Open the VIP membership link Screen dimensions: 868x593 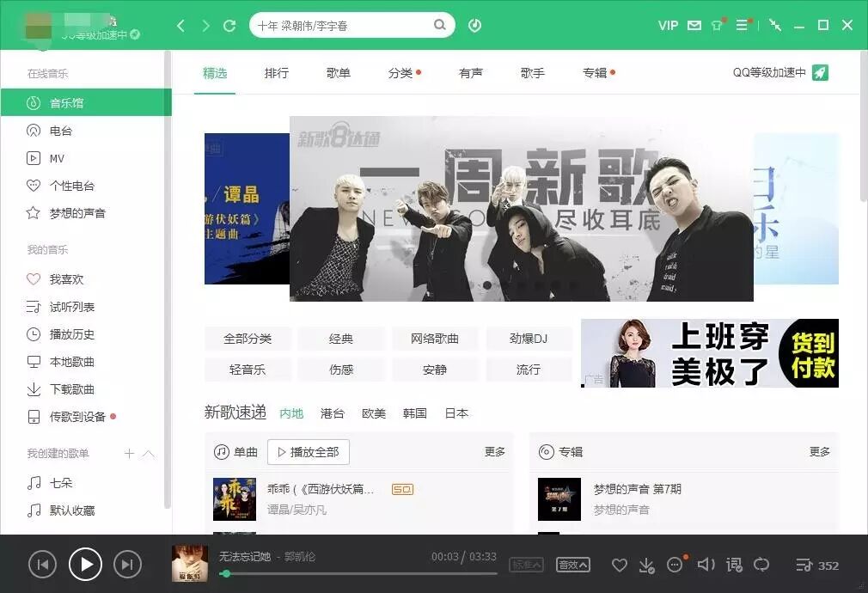coord(668,26)
